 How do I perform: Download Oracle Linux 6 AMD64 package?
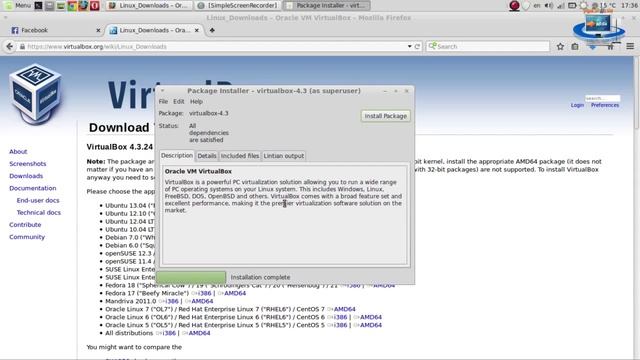click(371, 317)
